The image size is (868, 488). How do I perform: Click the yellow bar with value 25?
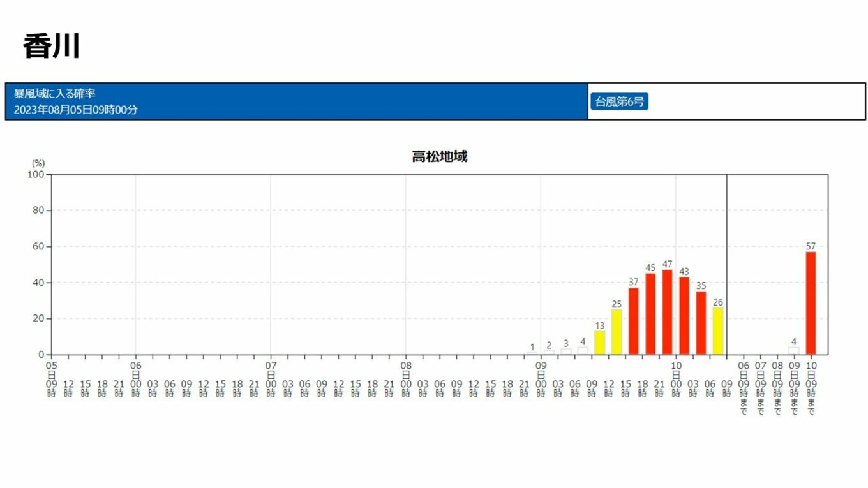[617, 332]
